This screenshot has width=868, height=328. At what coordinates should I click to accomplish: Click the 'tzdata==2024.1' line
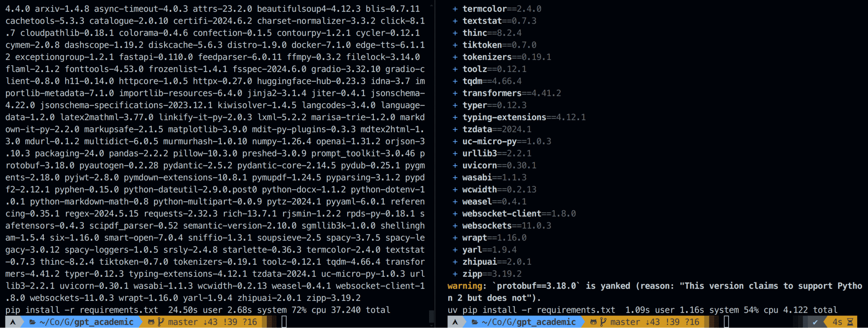click(492, 129)
